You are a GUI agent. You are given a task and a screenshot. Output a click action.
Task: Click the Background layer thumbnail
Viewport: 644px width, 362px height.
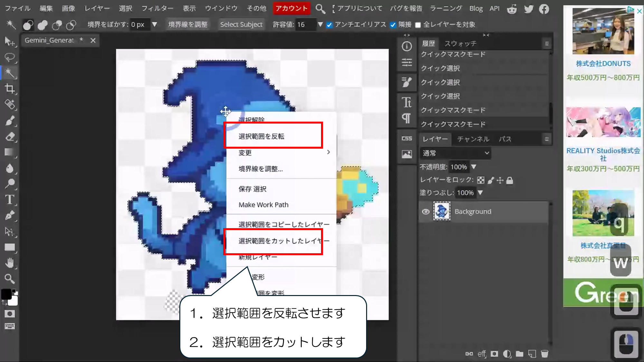point(441,211)
